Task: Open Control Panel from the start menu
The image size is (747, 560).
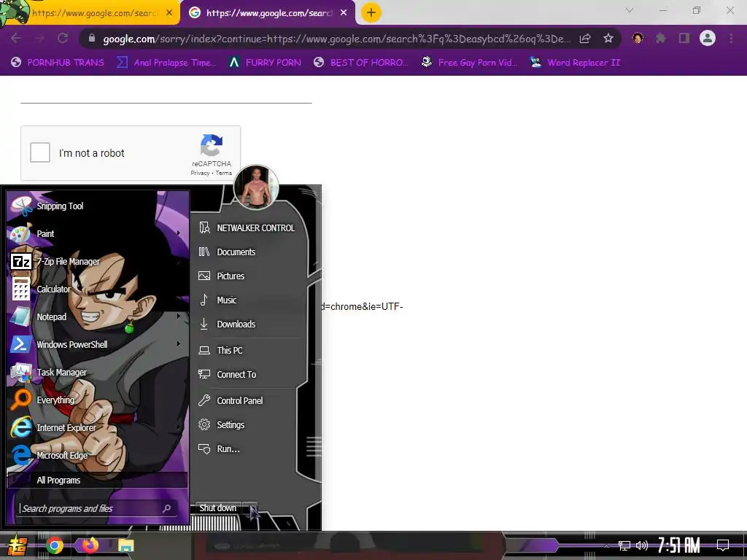Action: 248,401
